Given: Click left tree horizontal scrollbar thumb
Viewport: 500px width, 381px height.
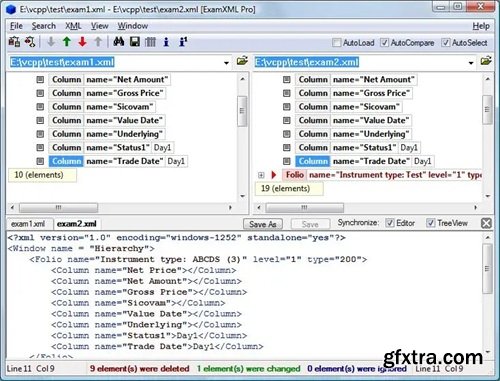Looking at the screenshot, I should (x=58, y=208).
